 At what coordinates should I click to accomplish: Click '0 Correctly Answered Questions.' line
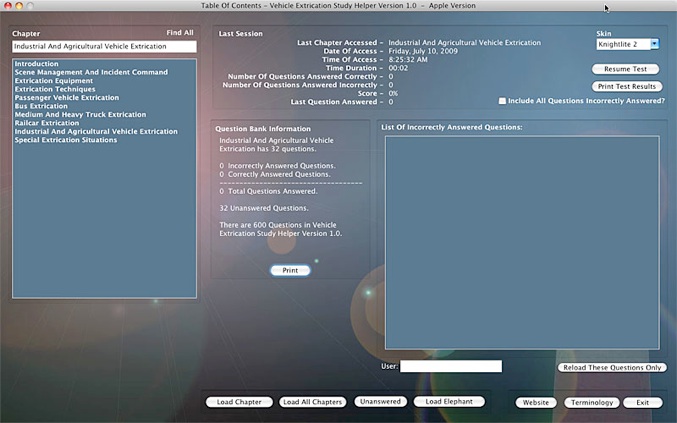click(275, 174)
